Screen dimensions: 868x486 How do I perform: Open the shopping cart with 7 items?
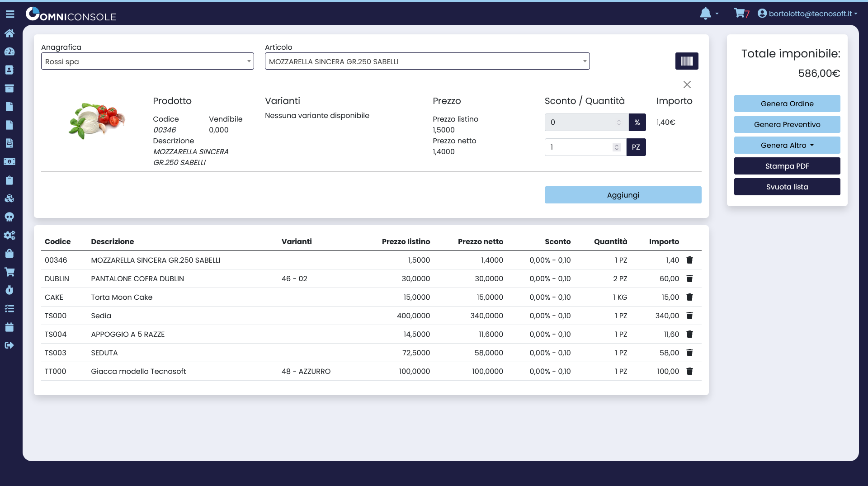741,14
